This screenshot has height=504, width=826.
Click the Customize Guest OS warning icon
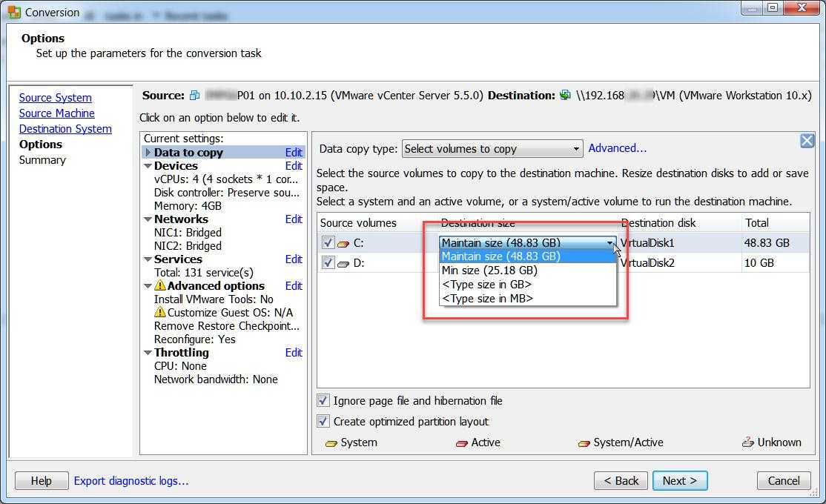tap(159, 313)
